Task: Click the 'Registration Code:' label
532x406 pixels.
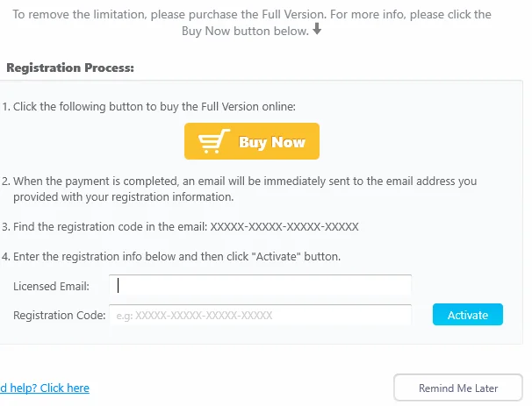Action: click(60, 316)
